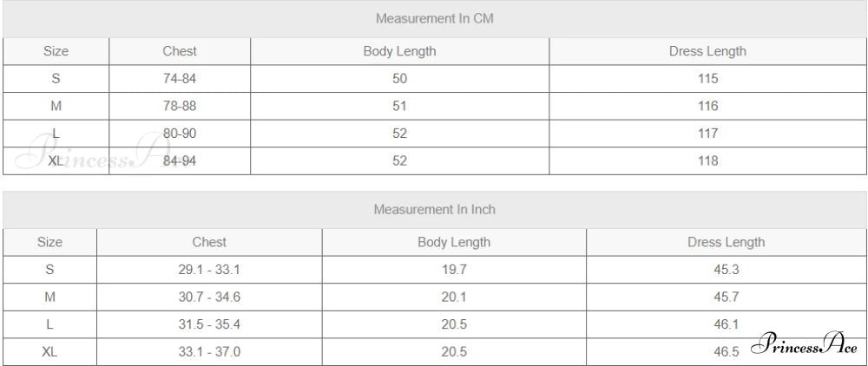Viewport: 868px width, 366px height.
Task: Select the 78-88 chest value
Action: tap(180, 106)
